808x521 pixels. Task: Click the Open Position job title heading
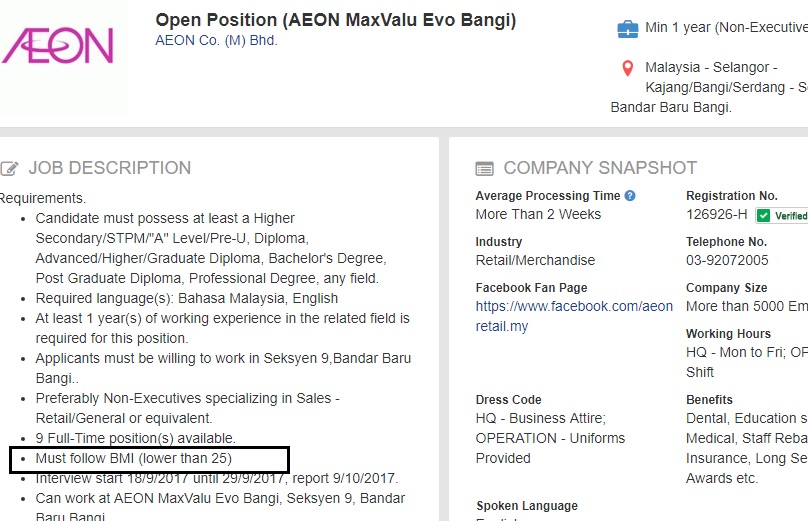click(335, 20)
